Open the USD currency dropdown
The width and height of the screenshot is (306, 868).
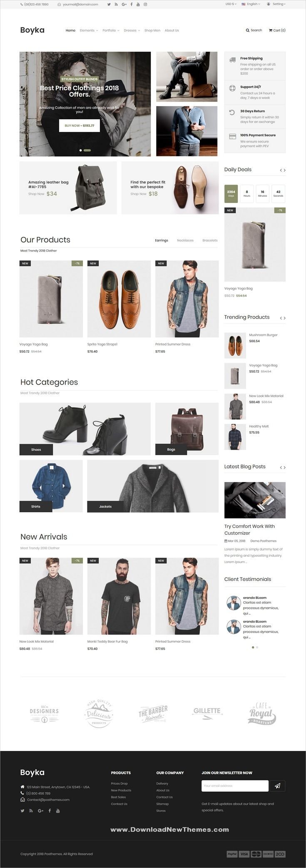click(x=231, y=4)
